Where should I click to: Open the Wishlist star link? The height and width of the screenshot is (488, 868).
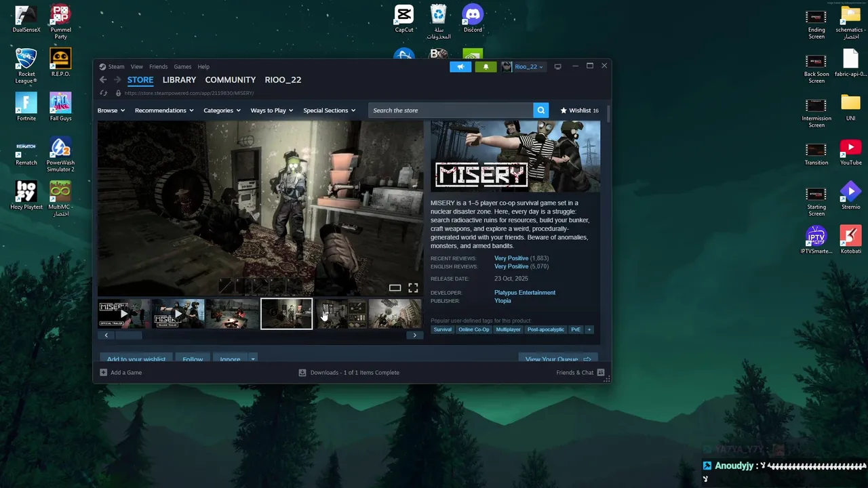pos(579,110)
